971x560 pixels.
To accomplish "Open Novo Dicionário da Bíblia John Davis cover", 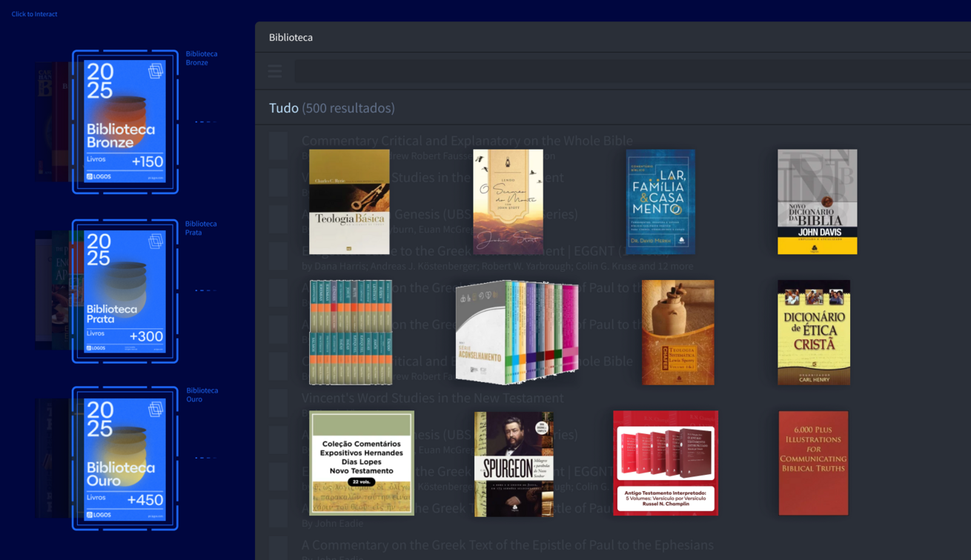I will pos(817,201).
